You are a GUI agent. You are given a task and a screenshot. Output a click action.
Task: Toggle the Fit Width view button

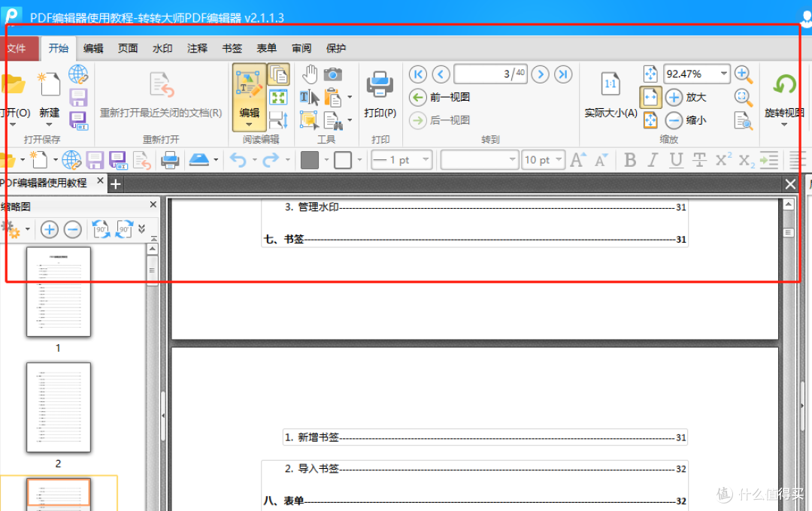pyautogui.click(x=650, y=98)
